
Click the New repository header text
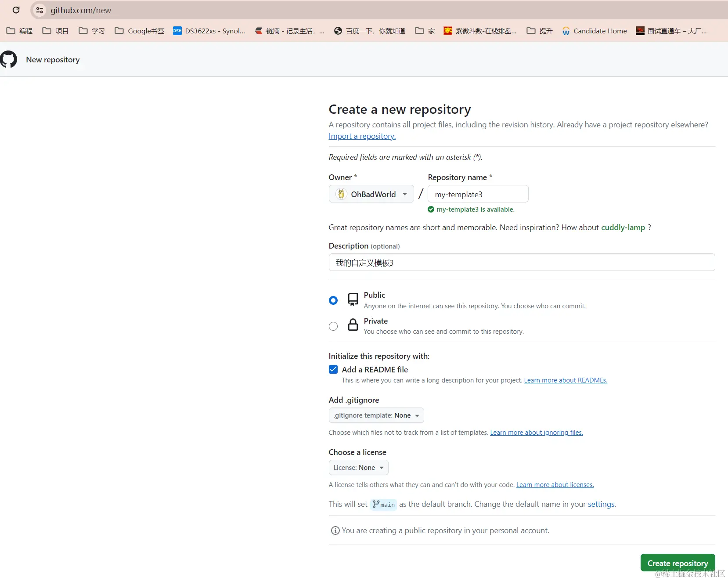(53, 60)
